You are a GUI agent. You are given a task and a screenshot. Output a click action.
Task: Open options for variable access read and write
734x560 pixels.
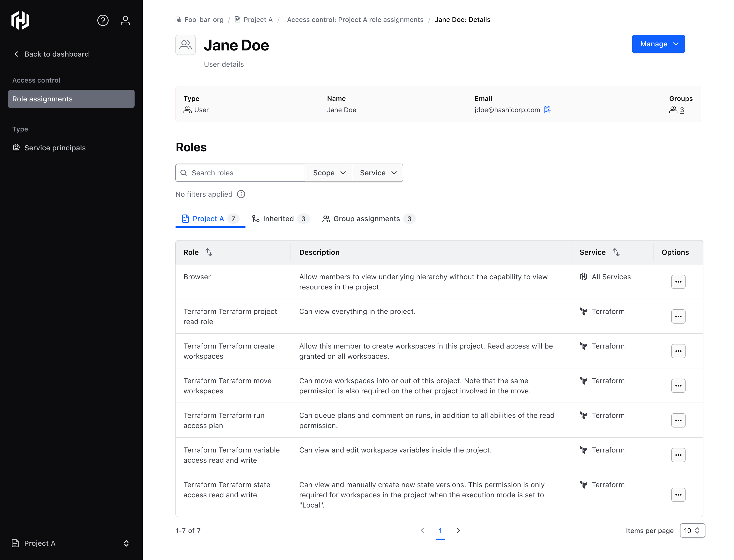(678, 455)
